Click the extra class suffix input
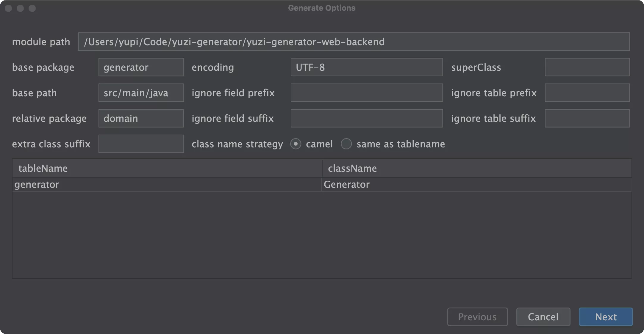The width and height of the screenshot is (644, 334). coord(140,144)
